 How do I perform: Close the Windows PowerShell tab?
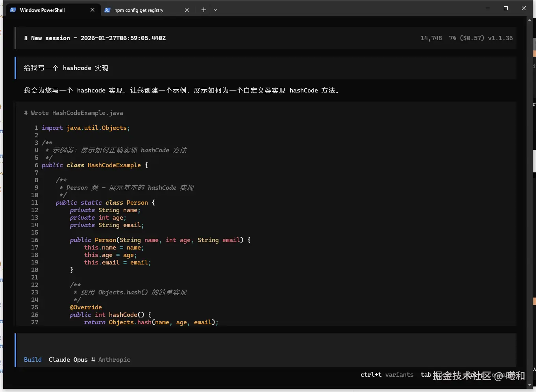point(92,10)
